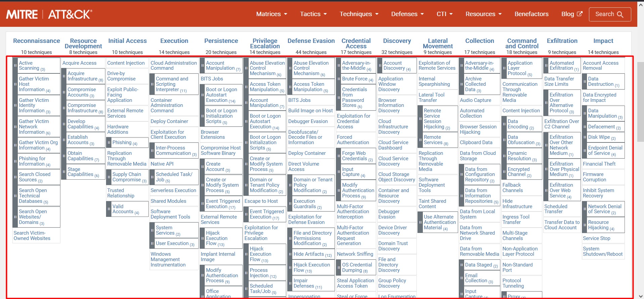
Task: Open the Techniques dropdown menu
Action: point(359,14)
